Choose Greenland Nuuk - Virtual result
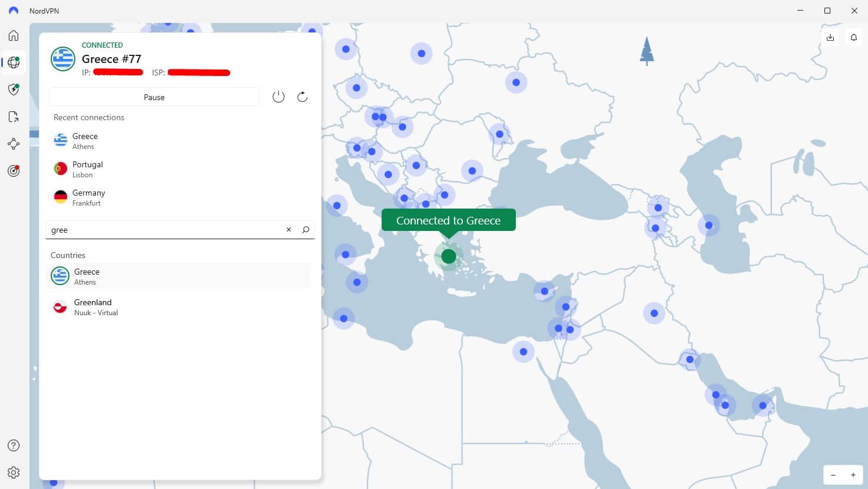Viewport: 868px width, 489px height. [178, 307]
